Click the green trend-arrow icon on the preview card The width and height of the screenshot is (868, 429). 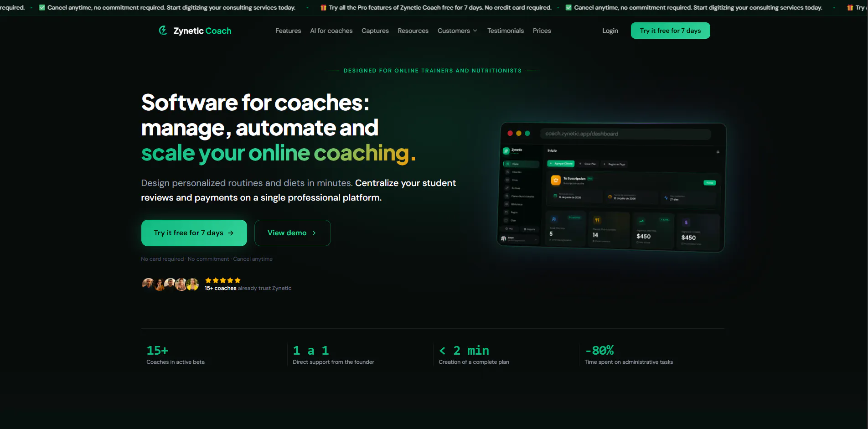pos(641,221)
